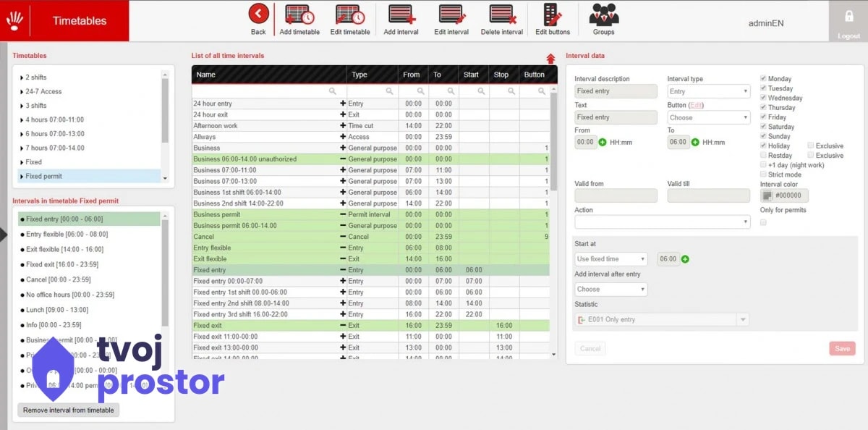Add the Afternoon work interval with its plus icon

point(343,126)
